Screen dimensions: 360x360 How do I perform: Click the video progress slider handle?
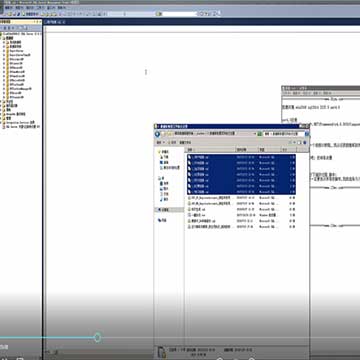(97, 338)
